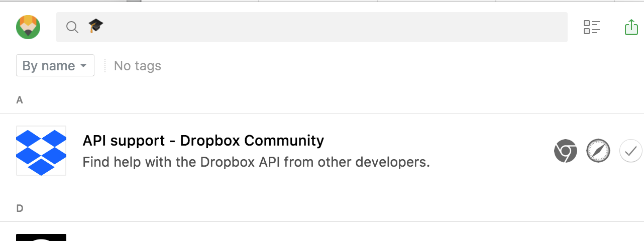This screenshot has width=644, height=241.
Task: Click the arrow on the By name selector
Action: pos(83,66)
